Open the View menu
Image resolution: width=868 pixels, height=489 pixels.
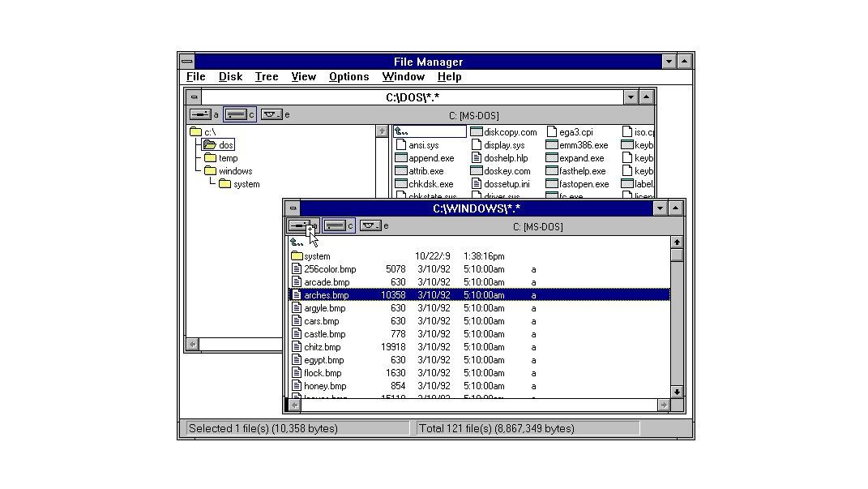coord(303,77)
